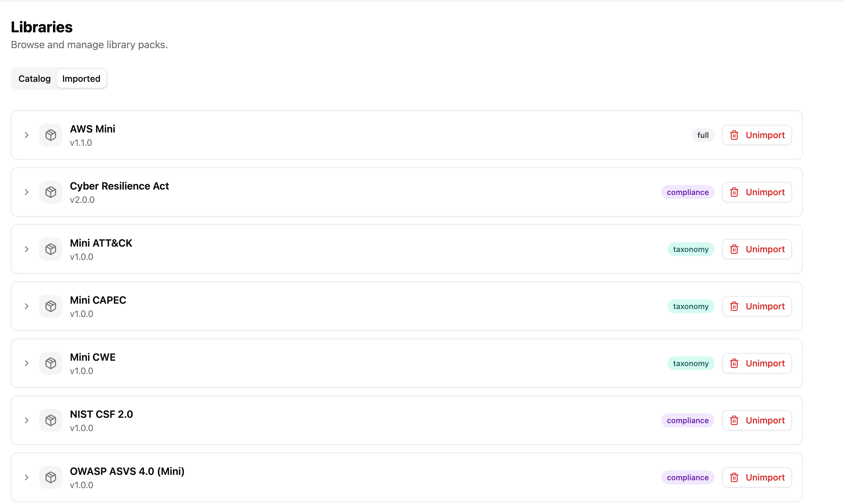
Task: Unimport the Cyber Resilience Act library
Action: [757, 192]
